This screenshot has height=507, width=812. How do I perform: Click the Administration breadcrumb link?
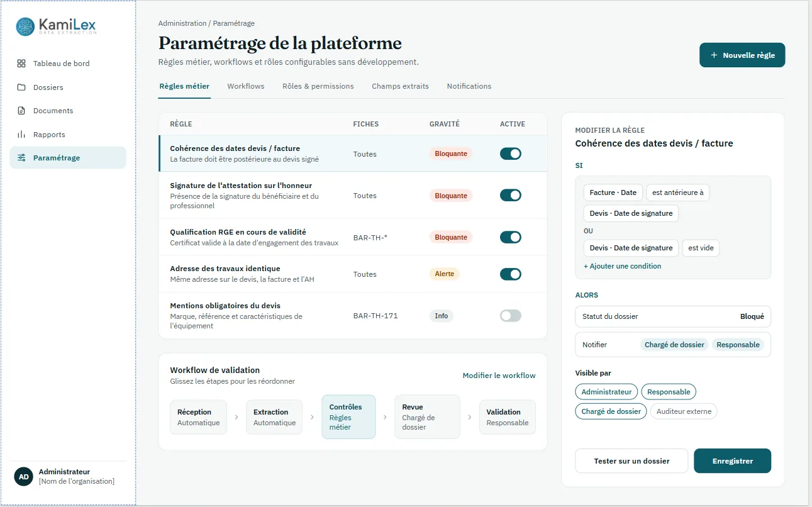(x=182, y=23)
